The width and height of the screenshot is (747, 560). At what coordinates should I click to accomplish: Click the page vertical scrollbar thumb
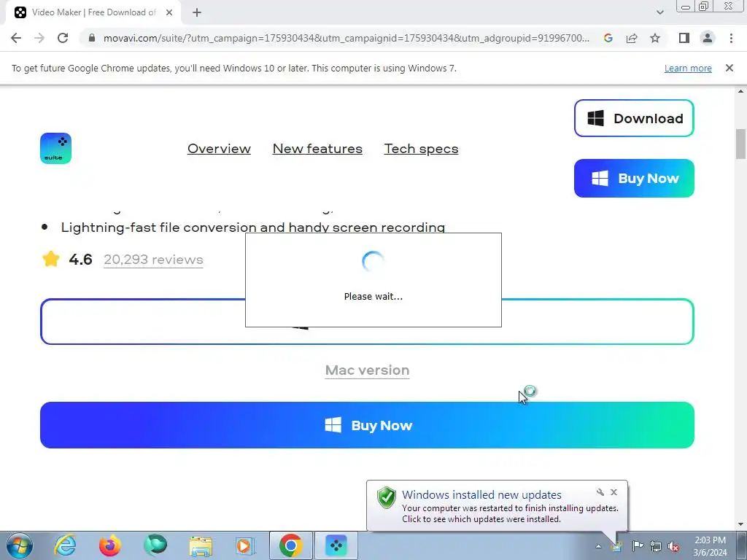point(740,144)
